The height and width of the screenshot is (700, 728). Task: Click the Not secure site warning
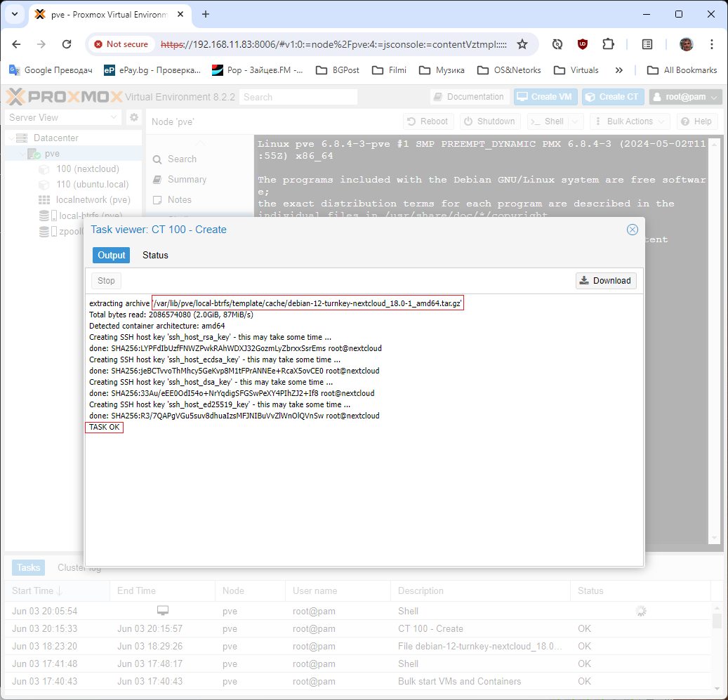tap(121, 44)
